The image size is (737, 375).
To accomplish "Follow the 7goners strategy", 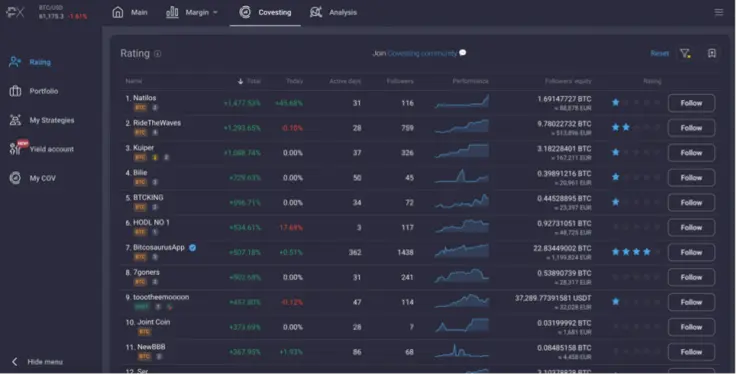I will pyautogui.click(x=691, y=277).
